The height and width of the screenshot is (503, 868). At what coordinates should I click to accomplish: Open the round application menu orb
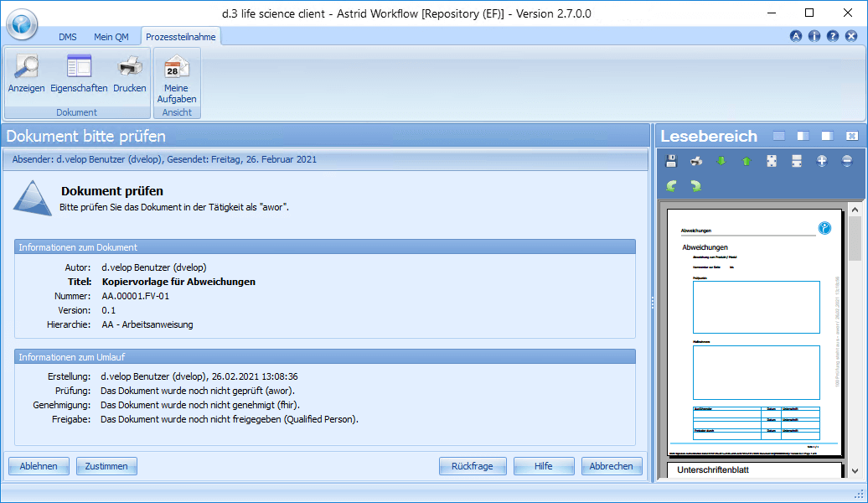(22, 24)
